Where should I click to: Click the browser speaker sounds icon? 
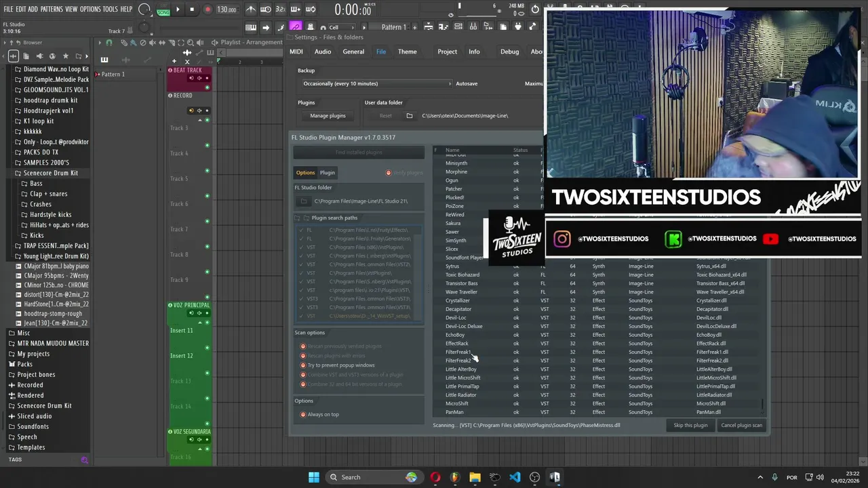[x=39, y=56]
